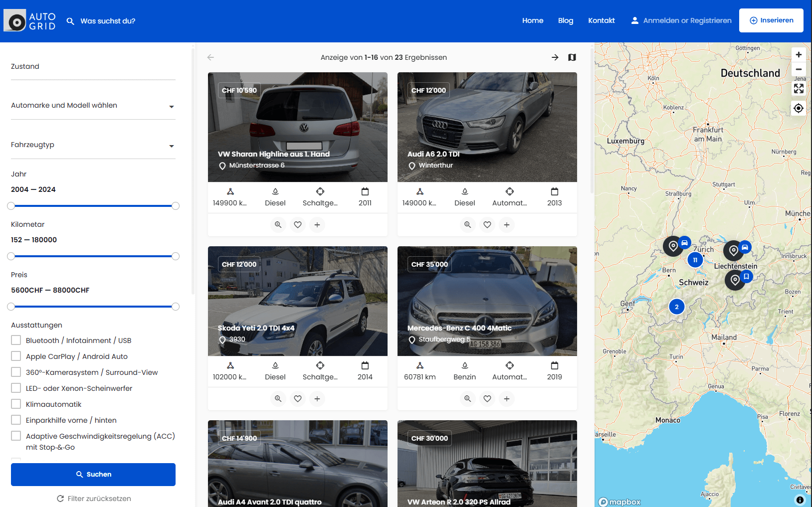Quick view the VW Sharan listing
The width and height of the screenshot is (812, 507).
pyautogui.click(x=278, y=225)
